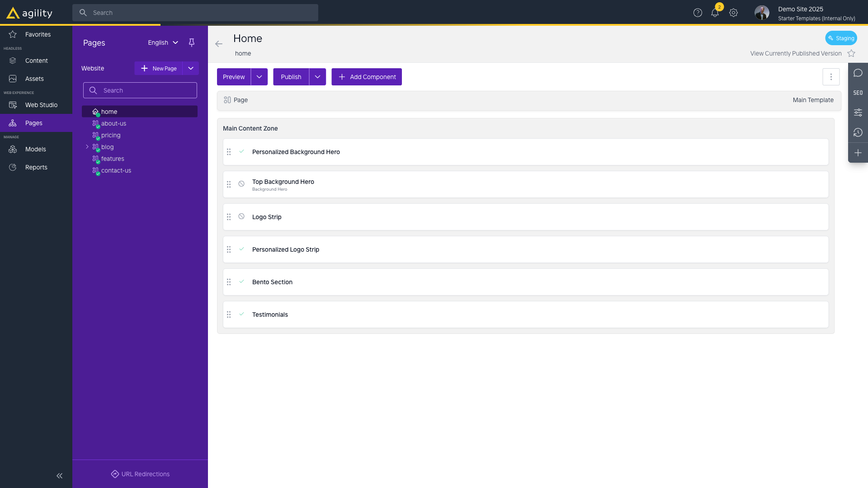Click the Agility logo
The height and width of the screenshot is (488, 868).
tap(28, 13)
